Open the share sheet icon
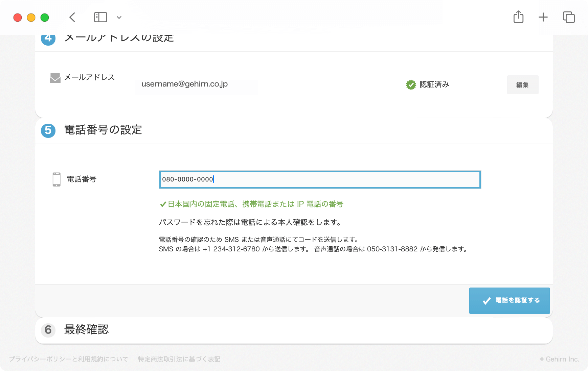The image size is (588, 371). pyautogui.click(x=518, y=17)
